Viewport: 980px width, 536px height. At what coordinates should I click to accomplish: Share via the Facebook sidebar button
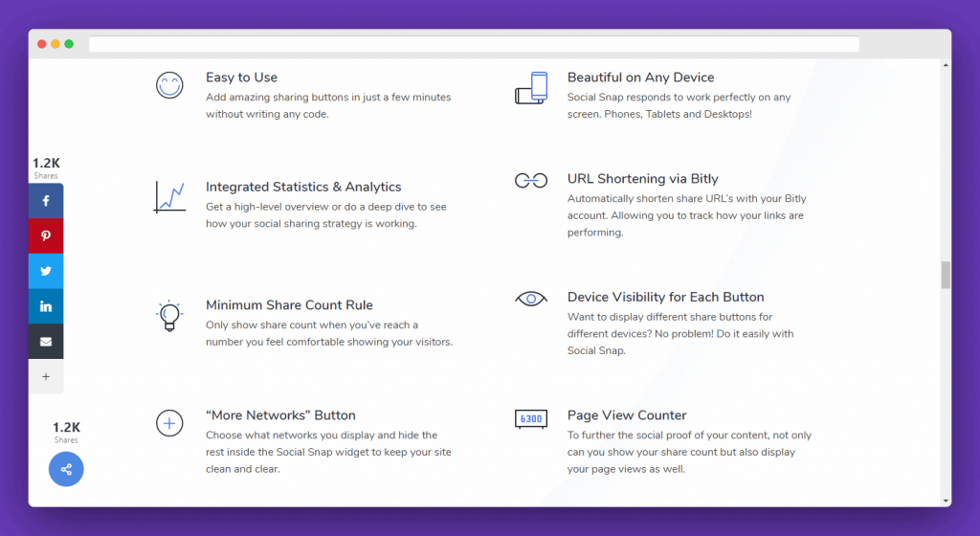46,201
